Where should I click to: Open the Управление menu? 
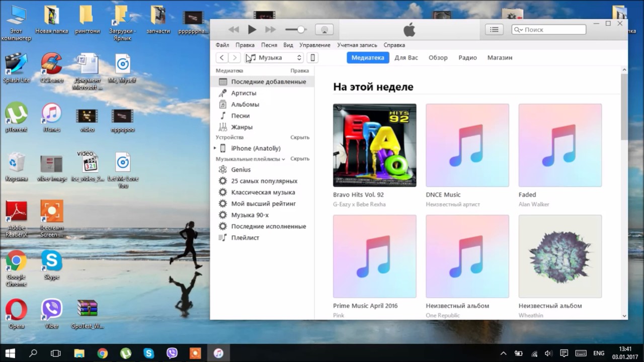click(315, 45)
